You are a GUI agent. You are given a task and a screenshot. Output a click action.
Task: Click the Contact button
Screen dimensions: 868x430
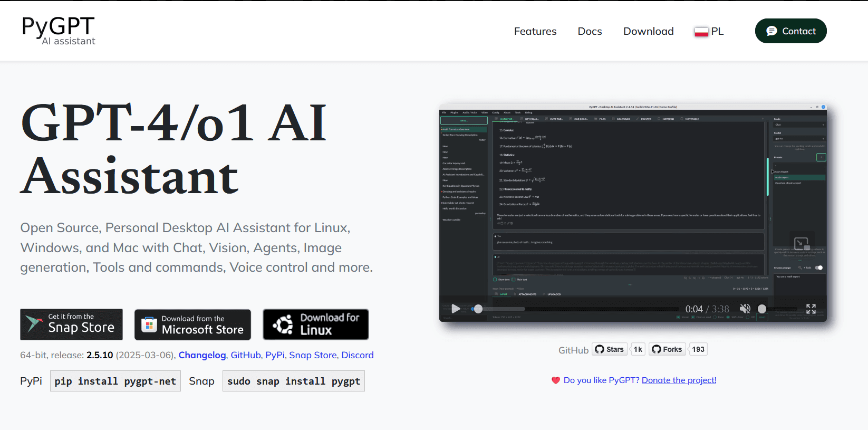(x=790, y=31)
